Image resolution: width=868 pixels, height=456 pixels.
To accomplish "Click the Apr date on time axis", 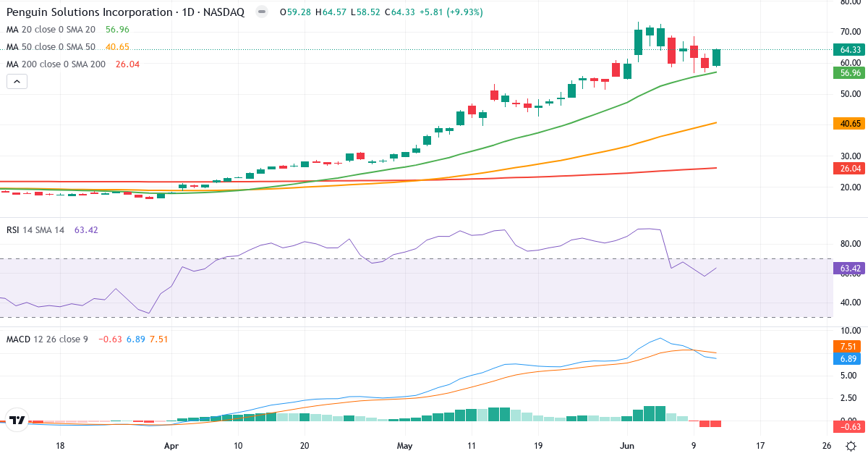I will (171, 446).
